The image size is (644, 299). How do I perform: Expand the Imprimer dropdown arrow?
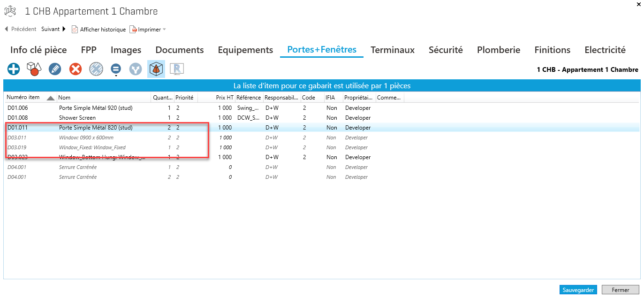pyautogui.click(x=165, y=30)
